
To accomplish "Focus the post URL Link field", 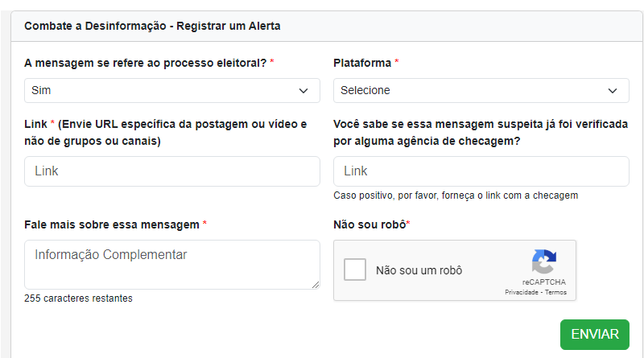I will 172,171.
